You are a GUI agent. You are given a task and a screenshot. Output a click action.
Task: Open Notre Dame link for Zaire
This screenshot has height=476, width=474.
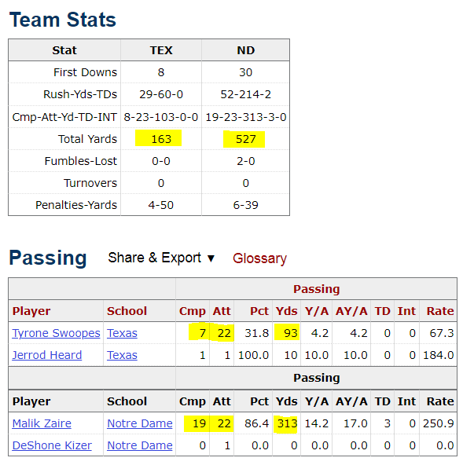click(x=139, y=423)
